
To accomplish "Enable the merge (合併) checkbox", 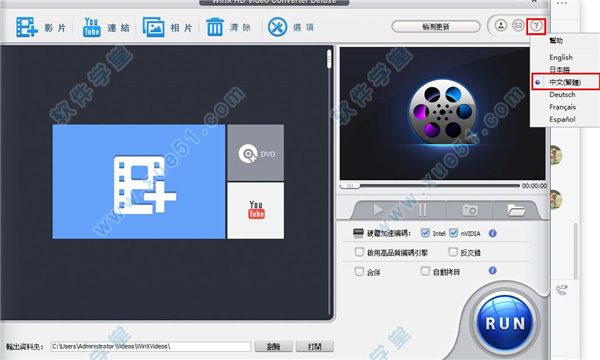I will pyautogui.click(x=359, y=272).
